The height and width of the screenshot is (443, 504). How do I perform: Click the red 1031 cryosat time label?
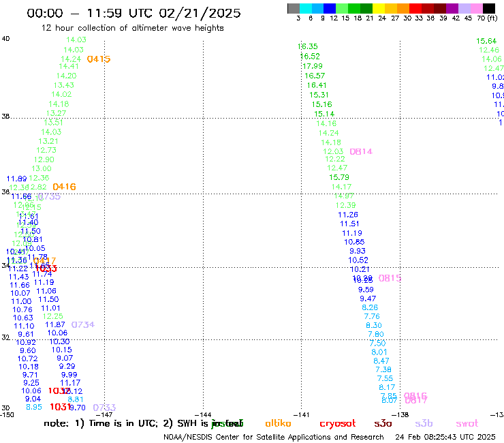pos(60,407)
